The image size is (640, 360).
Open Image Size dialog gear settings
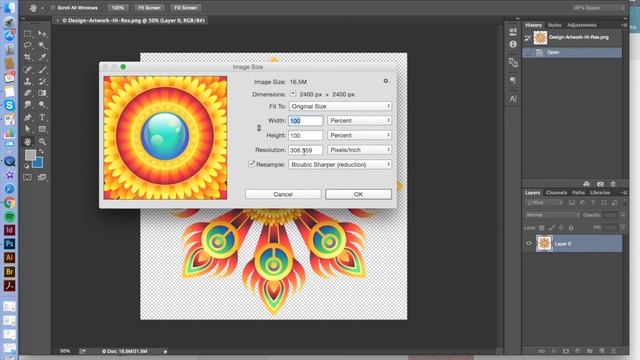pos(386,81)
